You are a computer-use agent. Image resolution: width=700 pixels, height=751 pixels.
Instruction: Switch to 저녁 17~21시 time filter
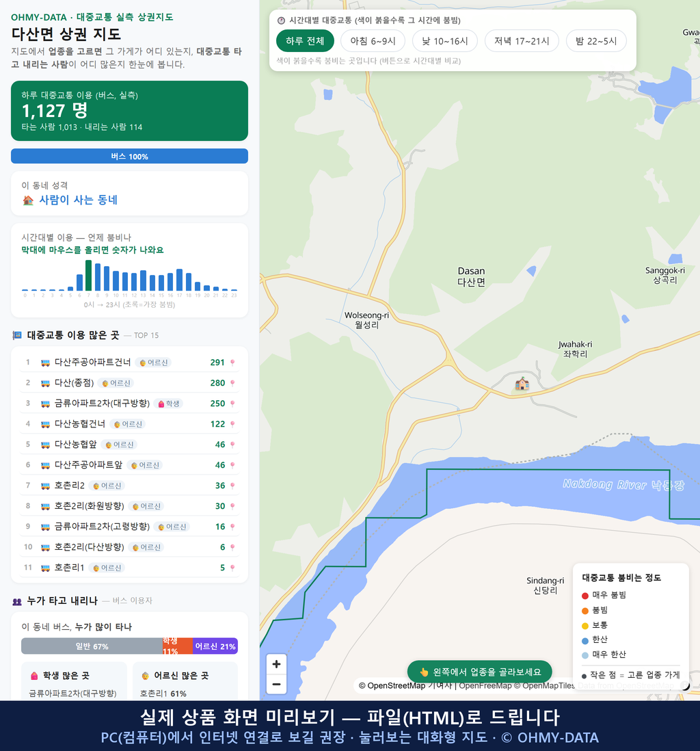(522, 41)
